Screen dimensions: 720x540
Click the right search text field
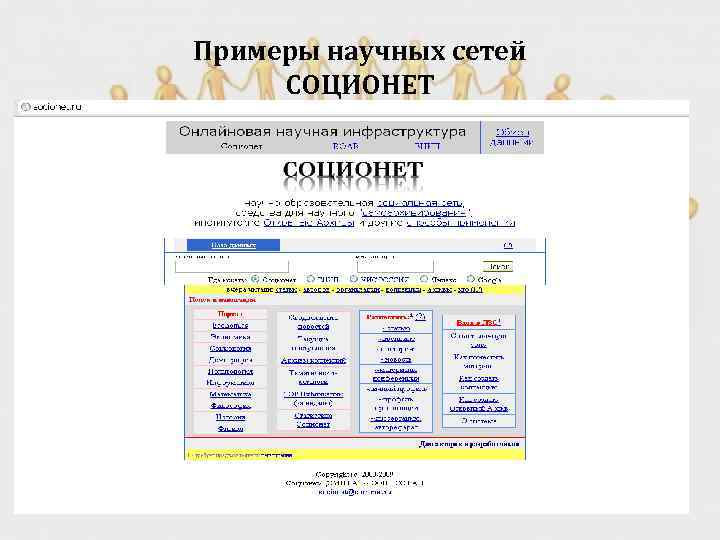[x=395, y=266]
